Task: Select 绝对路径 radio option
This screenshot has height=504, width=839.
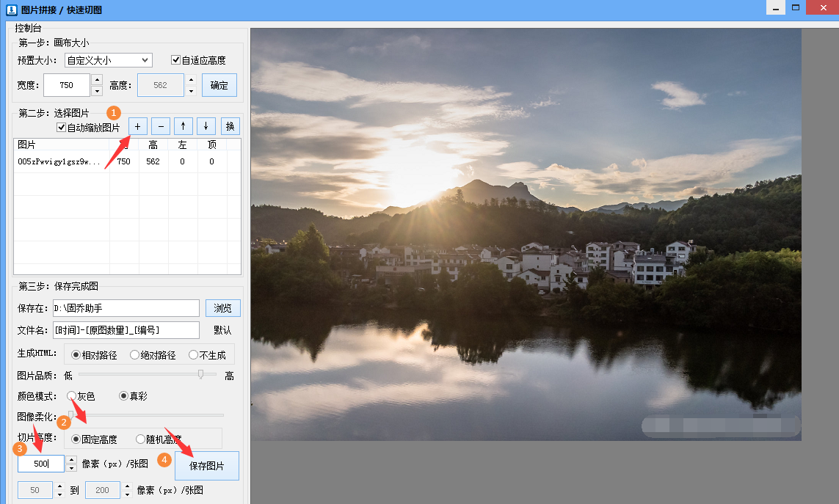Action: click(135, 355)
